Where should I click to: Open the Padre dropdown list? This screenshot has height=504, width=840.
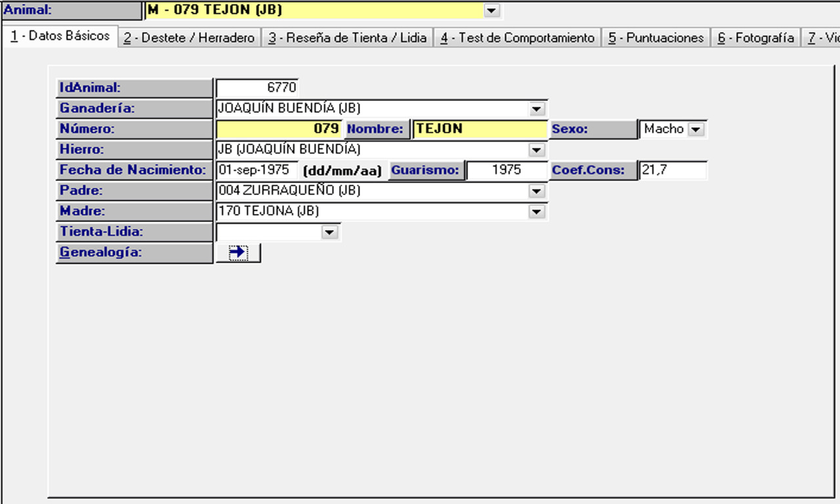pyautogui.click(x=536, y=191)
